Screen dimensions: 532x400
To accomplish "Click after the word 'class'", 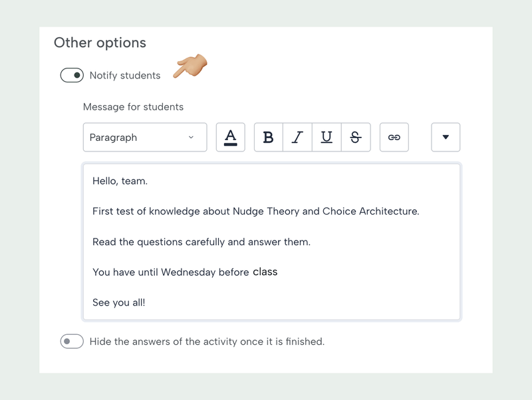I will tap(279, 272).
